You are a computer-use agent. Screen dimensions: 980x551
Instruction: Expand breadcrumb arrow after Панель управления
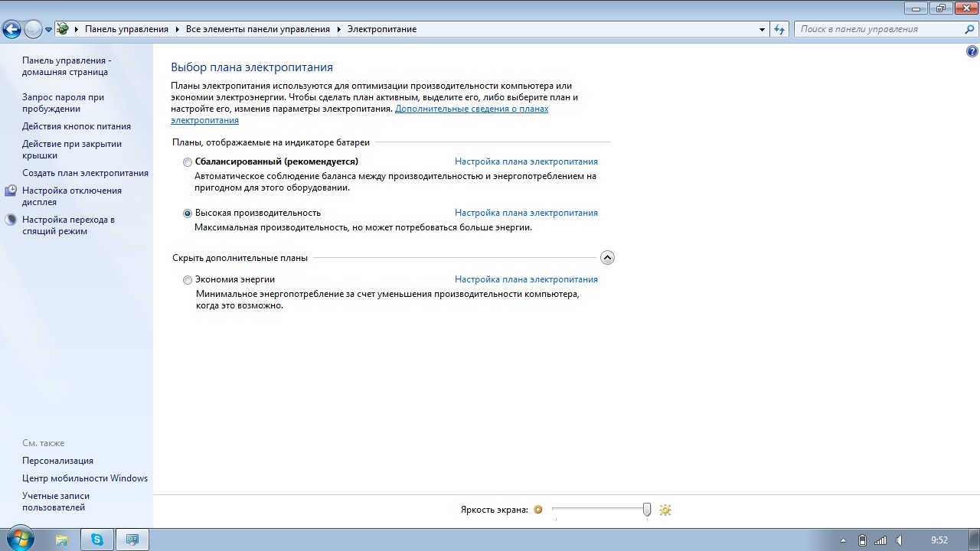click(177, 29)
